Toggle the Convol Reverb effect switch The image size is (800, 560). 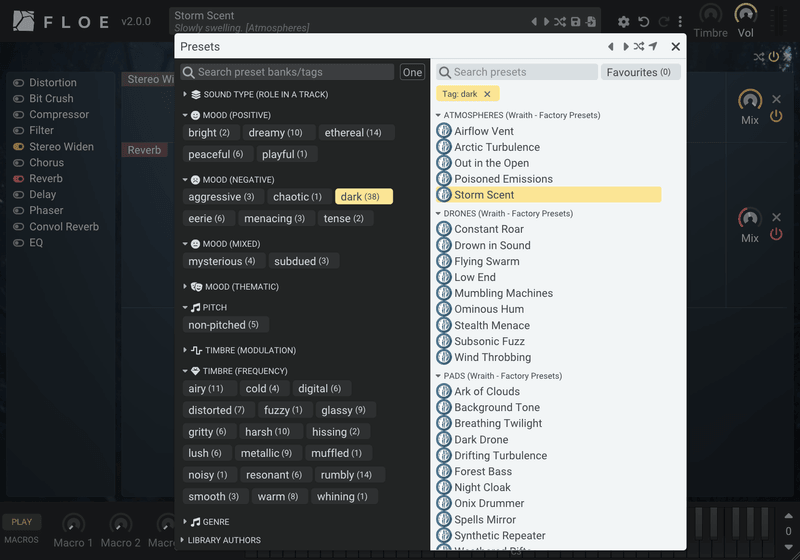pyautogui.click(x=18, y=227)
